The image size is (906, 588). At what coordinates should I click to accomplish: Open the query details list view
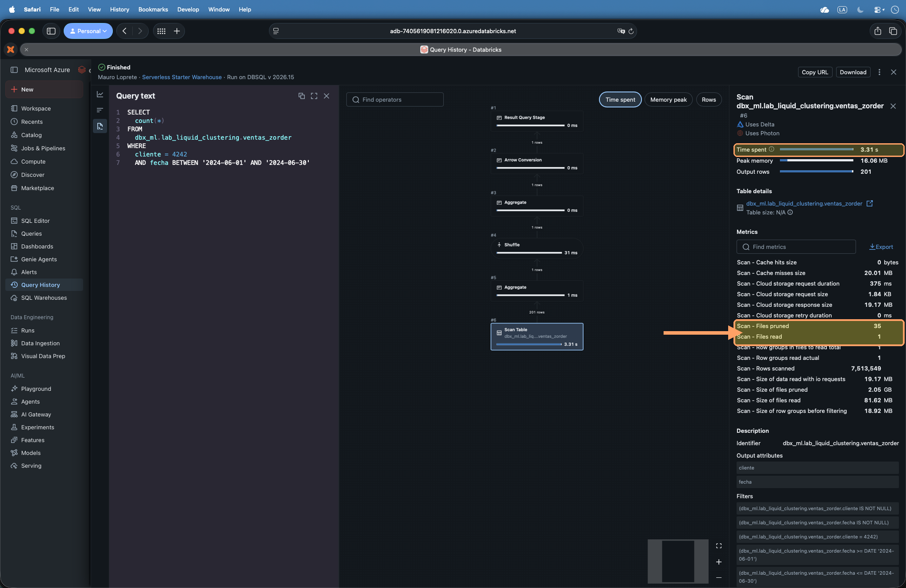100,110
